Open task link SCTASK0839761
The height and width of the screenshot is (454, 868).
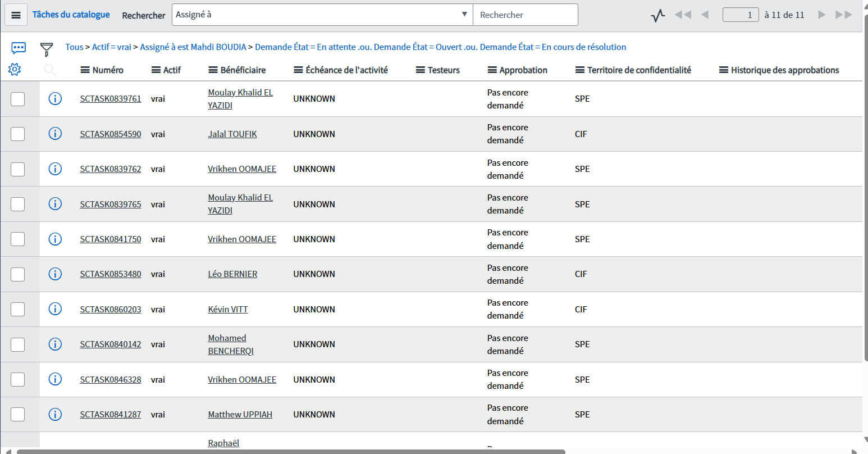(111, 99)
